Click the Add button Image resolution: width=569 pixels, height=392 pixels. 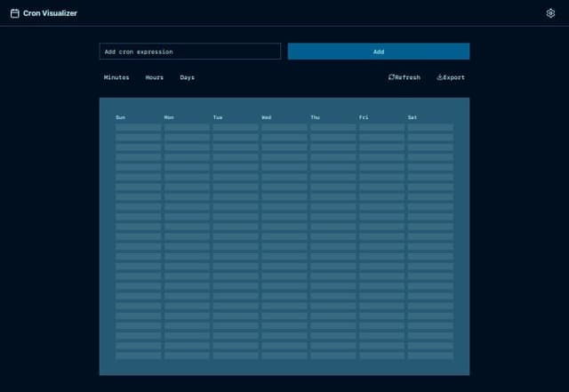click(379, 52)
